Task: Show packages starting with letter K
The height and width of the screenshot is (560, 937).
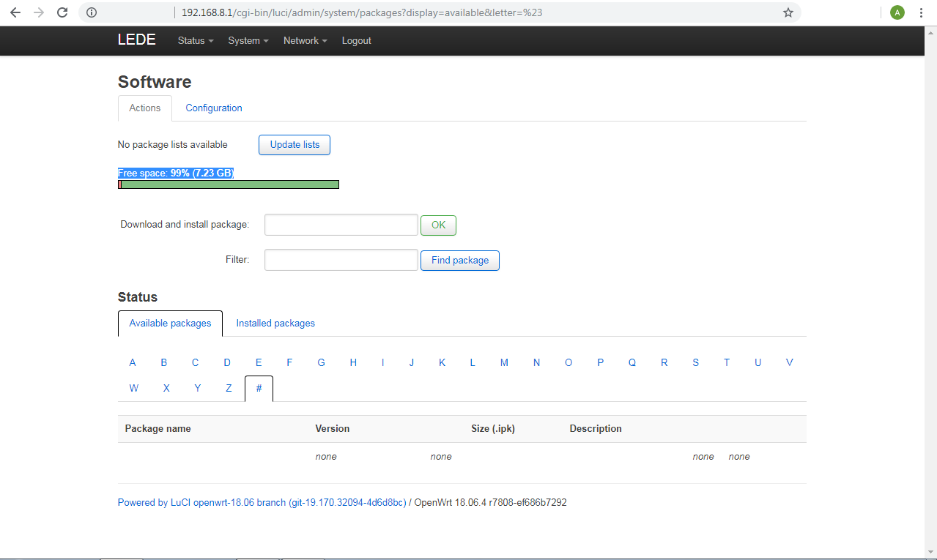Action: (442, 363)
